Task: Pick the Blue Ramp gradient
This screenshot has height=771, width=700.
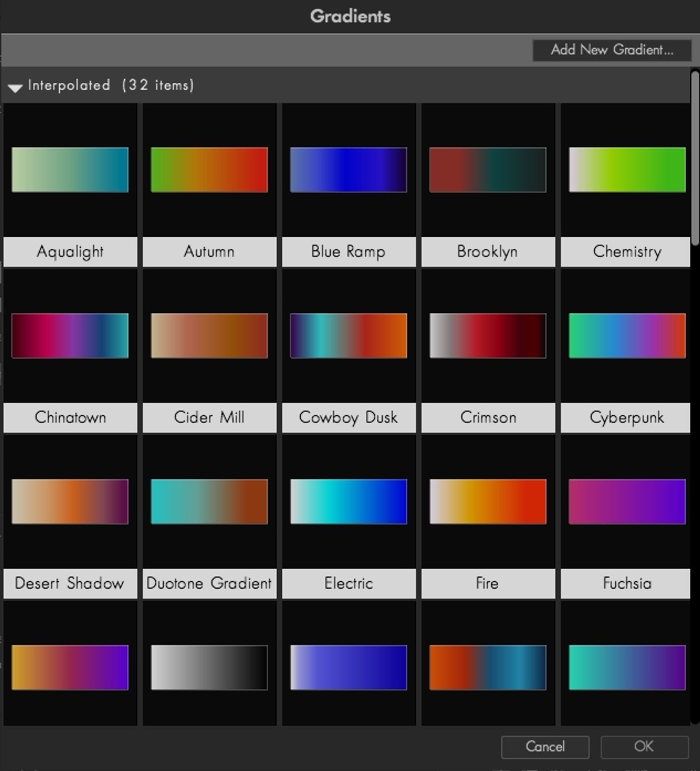Action: [348, 170]
